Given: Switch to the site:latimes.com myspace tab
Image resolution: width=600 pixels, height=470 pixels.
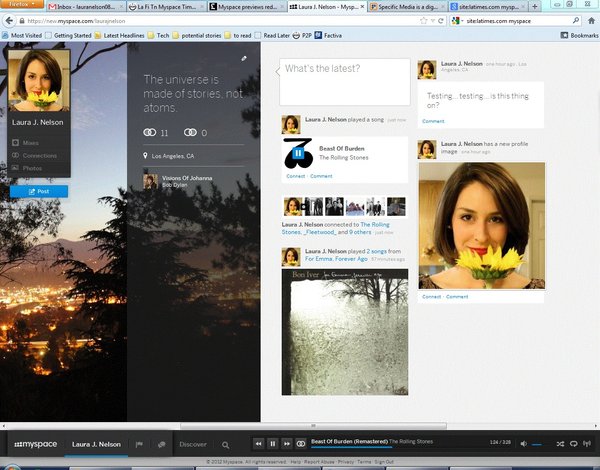Looking at the screenshot, I should point(488,7).
